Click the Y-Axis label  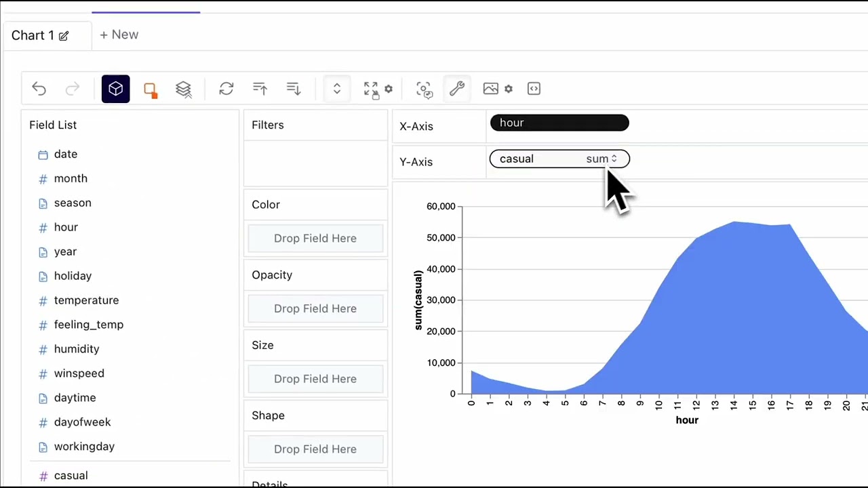[x=416, y=162]
